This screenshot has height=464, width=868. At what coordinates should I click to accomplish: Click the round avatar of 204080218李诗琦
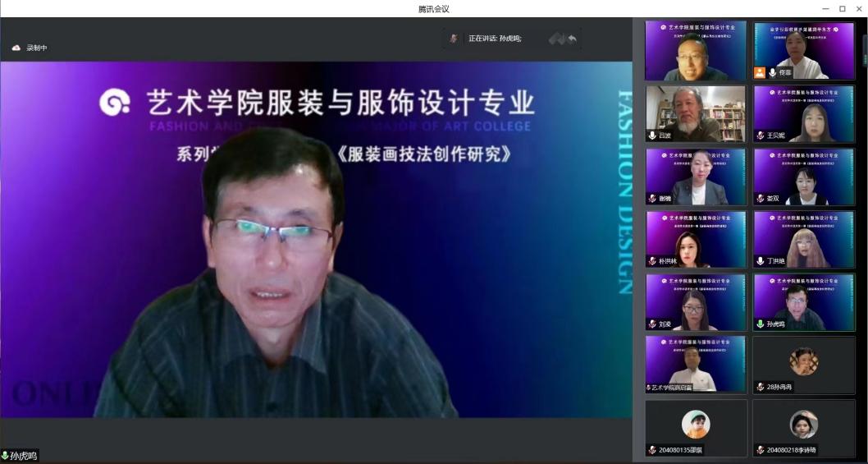[x=804, y=424]
